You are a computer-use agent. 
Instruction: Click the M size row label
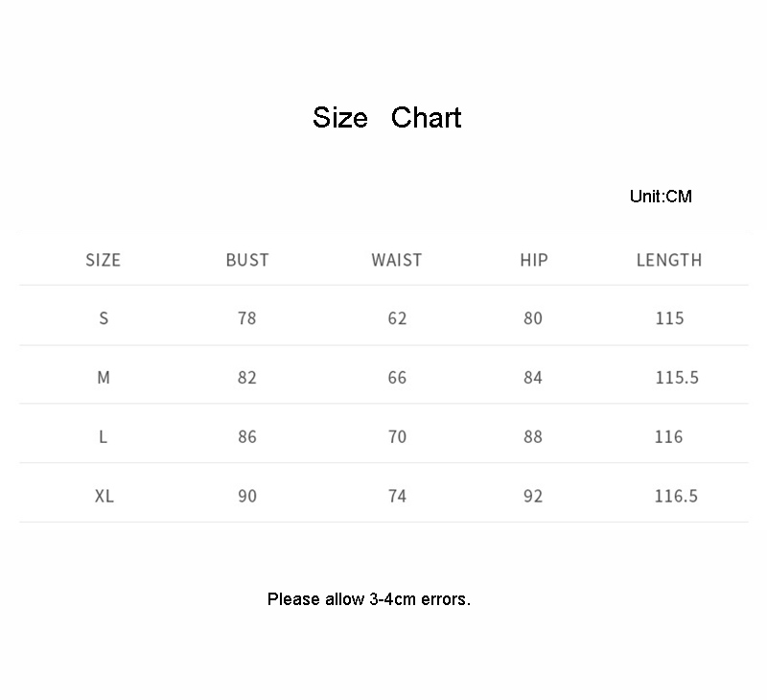104,378
